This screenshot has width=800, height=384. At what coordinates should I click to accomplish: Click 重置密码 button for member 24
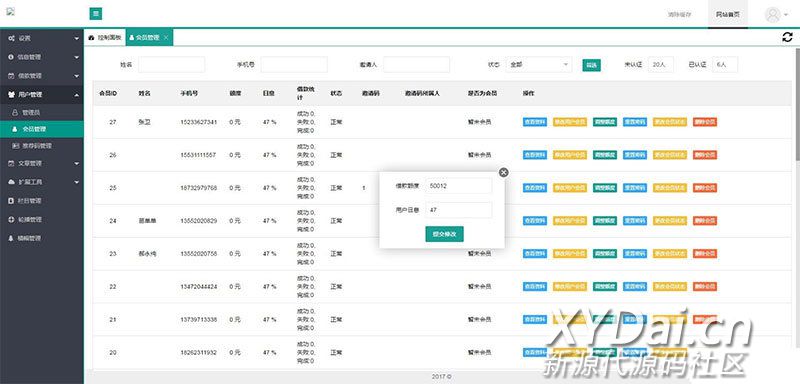pos(635,221)
